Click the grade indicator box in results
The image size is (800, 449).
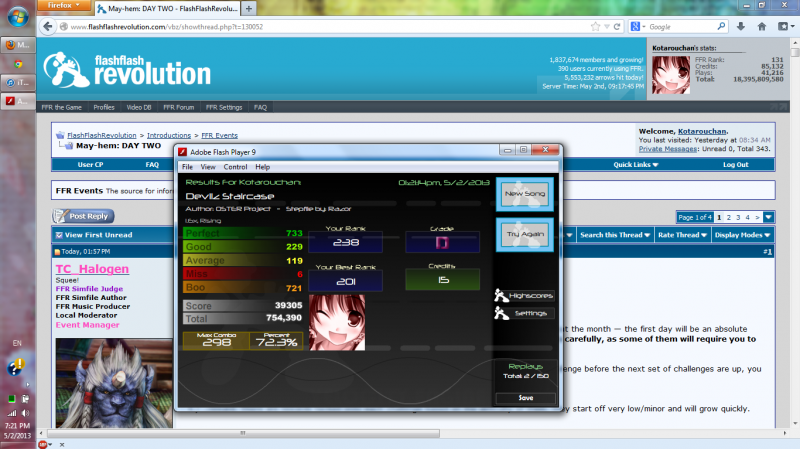pos(442,242)
